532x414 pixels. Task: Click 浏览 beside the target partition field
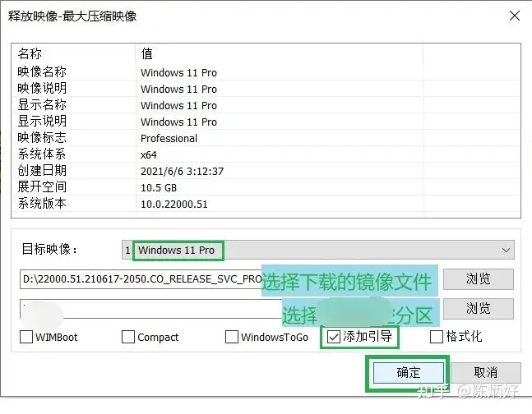479,309
